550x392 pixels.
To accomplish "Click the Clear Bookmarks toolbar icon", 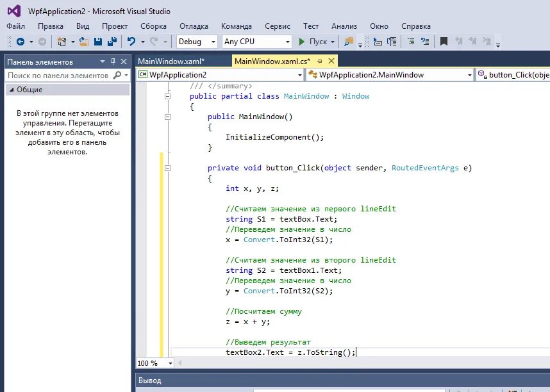I will coord(487,42).
